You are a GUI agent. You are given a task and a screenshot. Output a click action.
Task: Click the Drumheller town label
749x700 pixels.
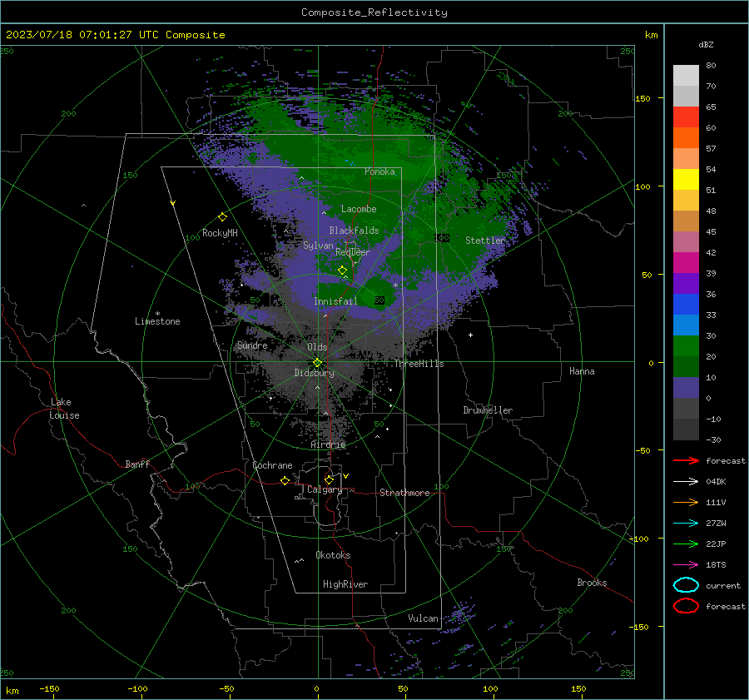[x=488, y=410]
